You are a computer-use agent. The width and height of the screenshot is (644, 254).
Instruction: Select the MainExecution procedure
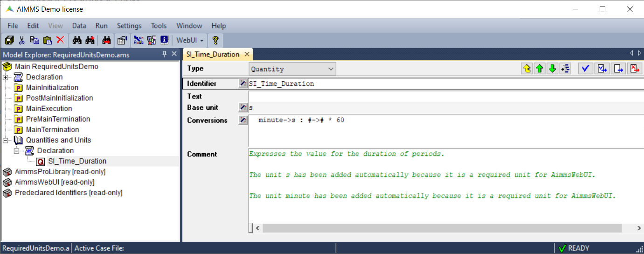(x=49, y=108)
